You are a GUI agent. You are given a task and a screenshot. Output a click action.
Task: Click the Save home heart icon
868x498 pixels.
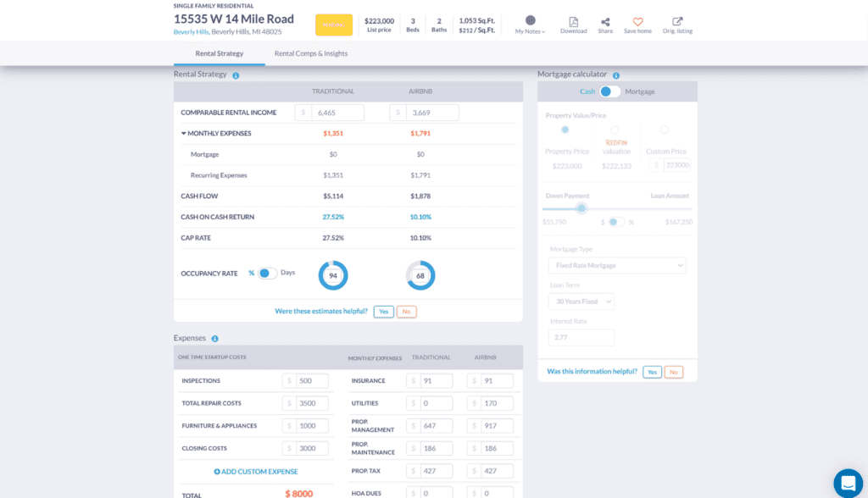point(637,22)
